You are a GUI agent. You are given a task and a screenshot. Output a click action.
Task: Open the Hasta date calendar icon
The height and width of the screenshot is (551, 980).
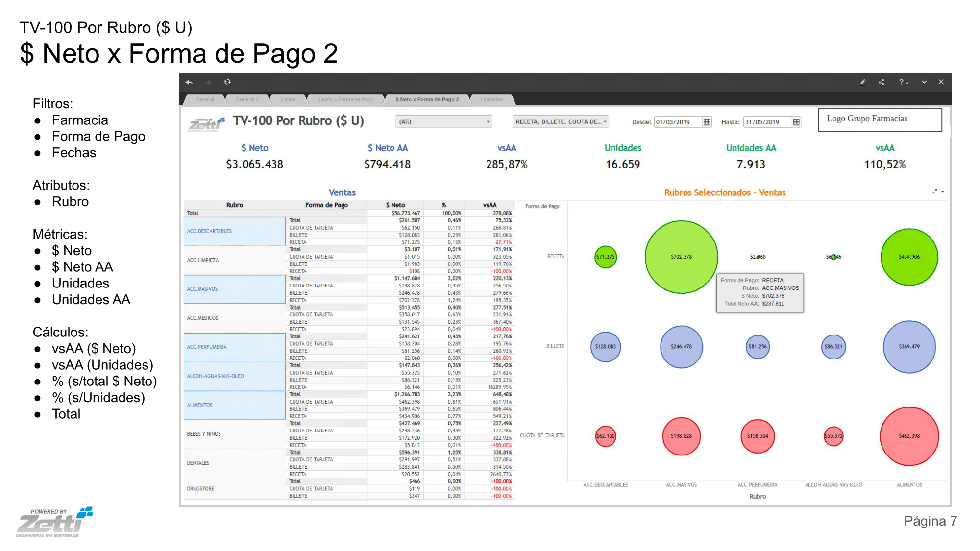[796, 122]
